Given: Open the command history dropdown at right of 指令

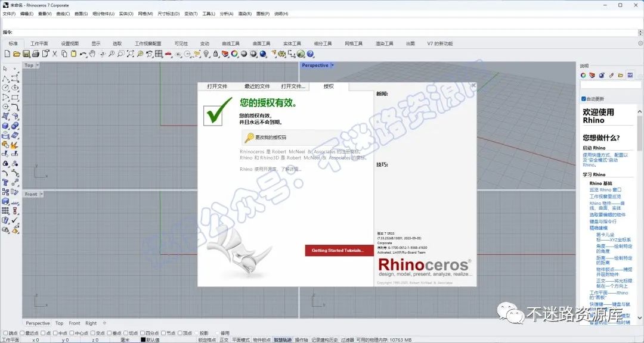Looking at the screenshot, I should tap(640, 32).
